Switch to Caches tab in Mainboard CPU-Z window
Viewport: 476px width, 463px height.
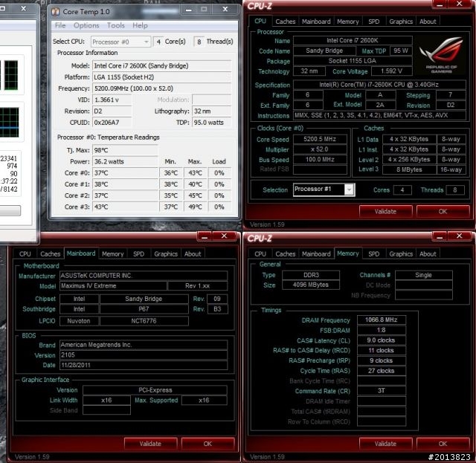50,254
